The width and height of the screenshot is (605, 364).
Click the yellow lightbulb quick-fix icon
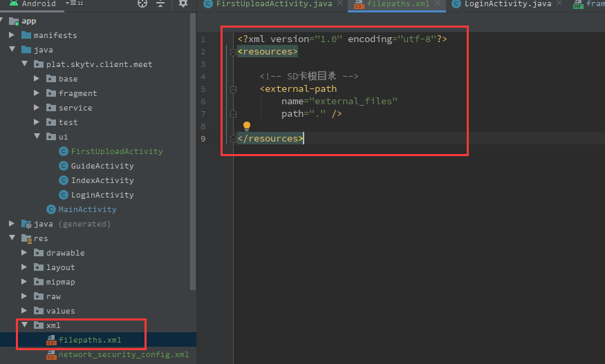247,126
